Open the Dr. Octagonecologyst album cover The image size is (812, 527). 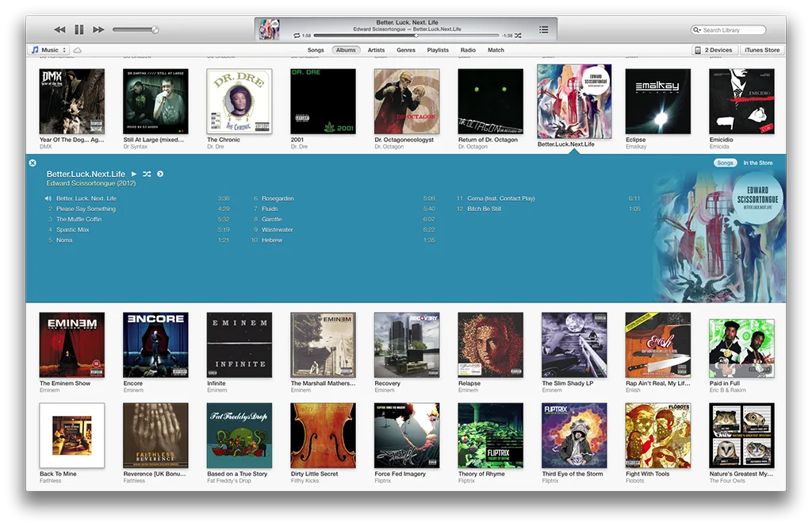(407, 102)
